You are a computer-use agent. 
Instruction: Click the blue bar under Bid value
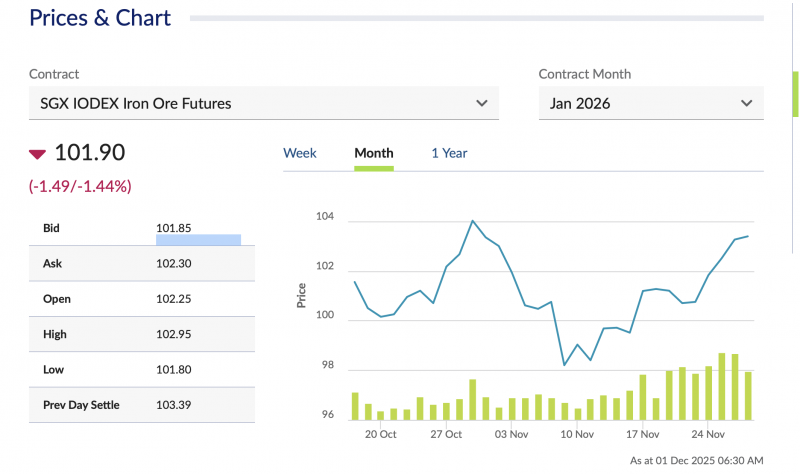[198, 240]
